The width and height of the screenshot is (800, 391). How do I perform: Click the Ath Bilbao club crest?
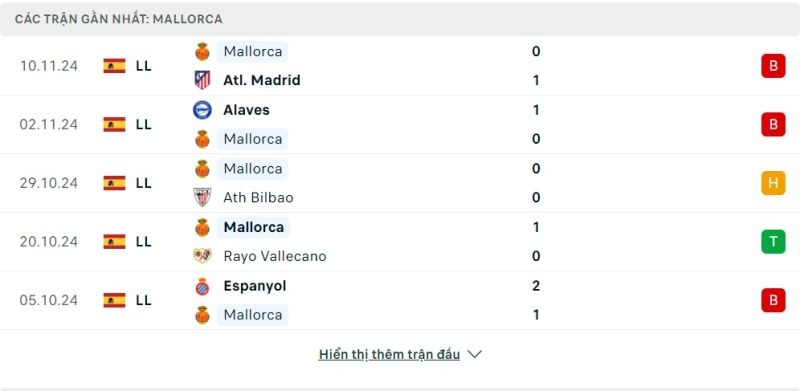203,198
